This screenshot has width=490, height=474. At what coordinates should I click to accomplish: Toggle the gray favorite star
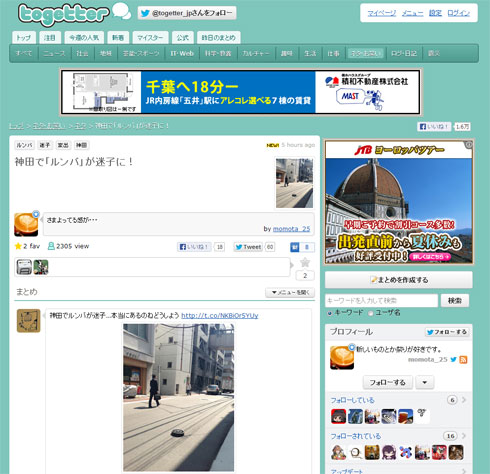coord(305,263)
